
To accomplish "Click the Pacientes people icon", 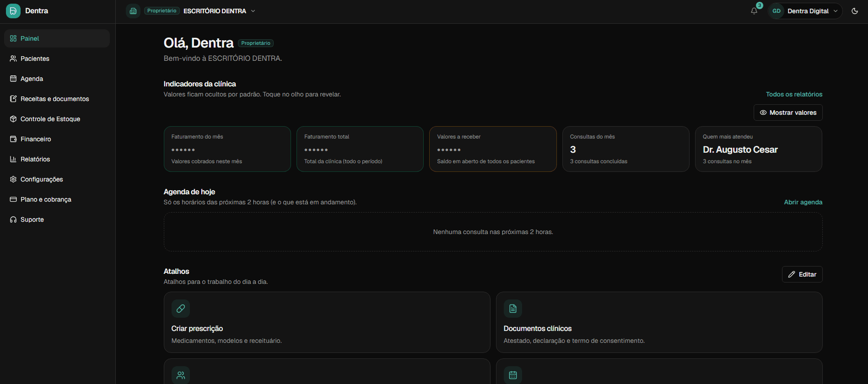I will [13, 59].
